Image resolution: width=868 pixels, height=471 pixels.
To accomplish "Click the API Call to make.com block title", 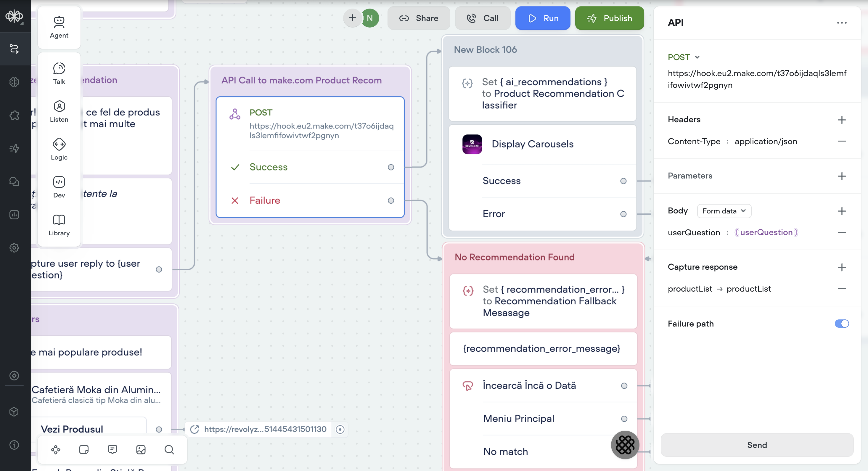I will point(302,80).
